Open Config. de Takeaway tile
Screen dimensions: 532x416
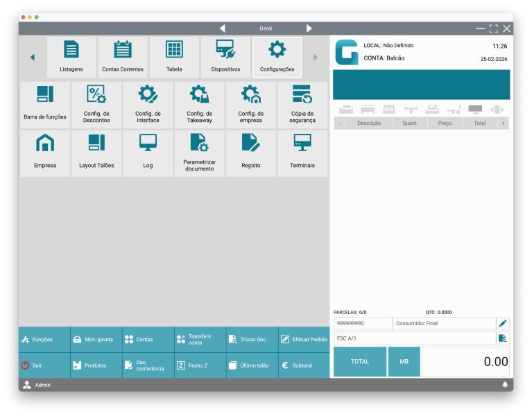[199, 105]
